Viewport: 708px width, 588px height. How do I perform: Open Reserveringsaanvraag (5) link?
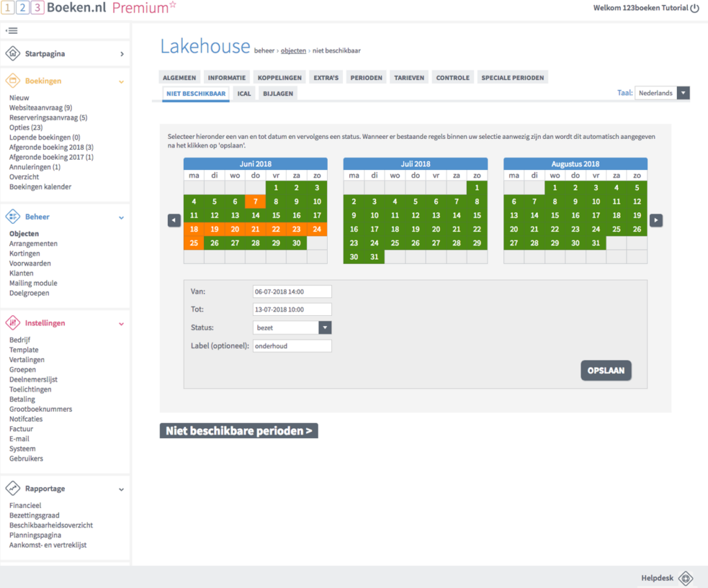coord(48,117)
